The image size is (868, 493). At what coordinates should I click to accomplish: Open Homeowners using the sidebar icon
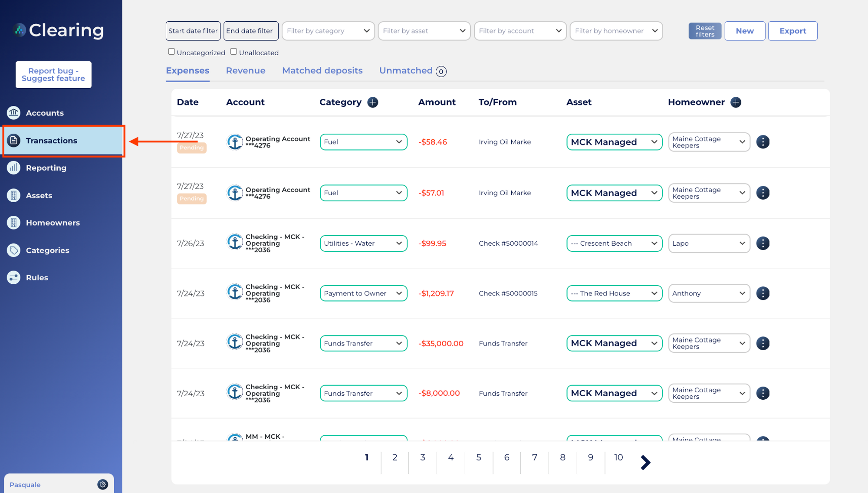pyautogui.click(x=13, y=223)
